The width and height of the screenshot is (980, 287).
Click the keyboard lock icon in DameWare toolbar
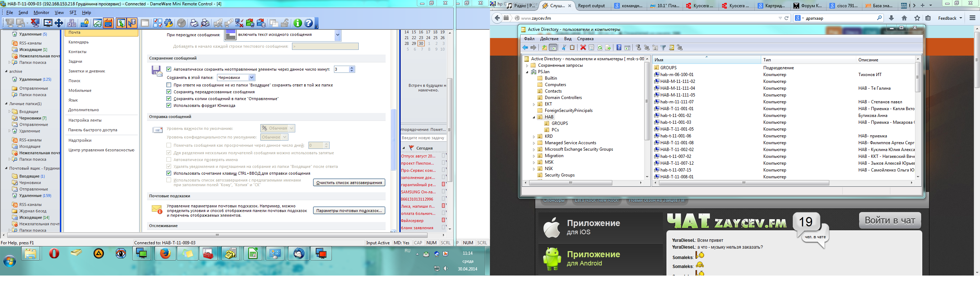click(x=85, y=23)
